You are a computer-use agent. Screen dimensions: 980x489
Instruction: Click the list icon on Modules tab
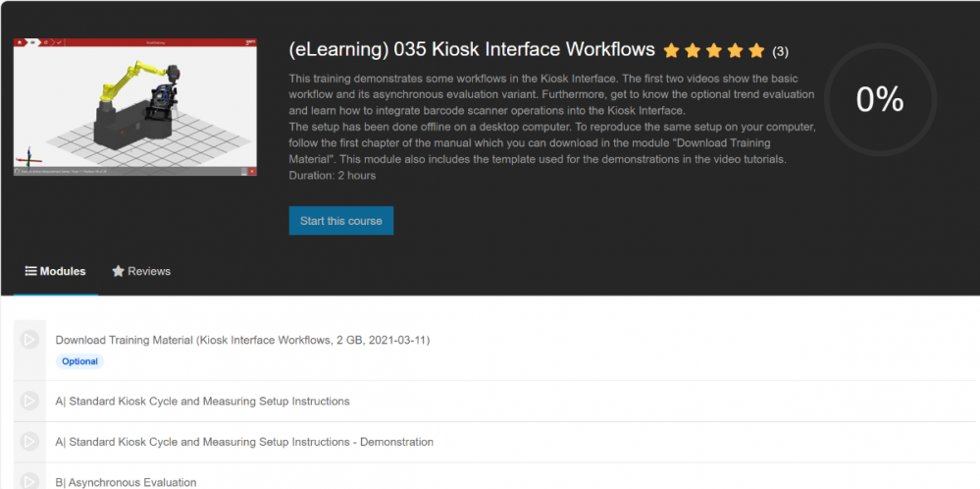(30, 271)
